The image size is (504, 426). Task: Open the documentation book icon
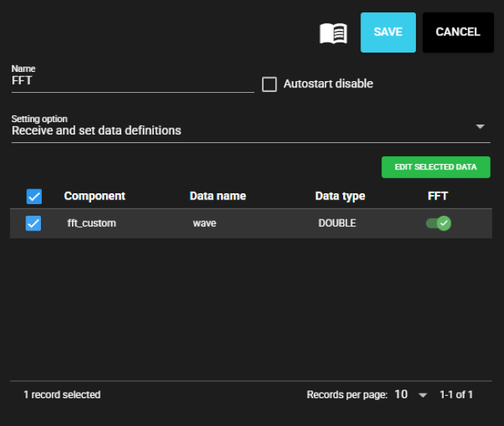click(x=333, y=33)
